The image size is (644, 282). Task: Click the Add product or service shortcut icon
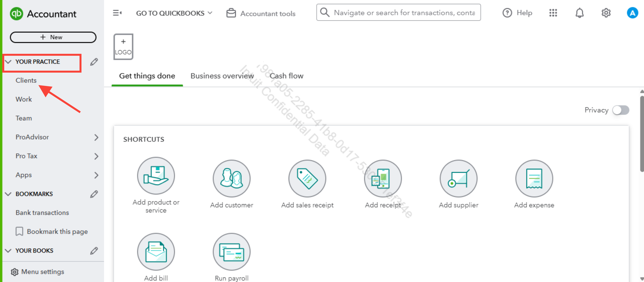click(156, 176)
